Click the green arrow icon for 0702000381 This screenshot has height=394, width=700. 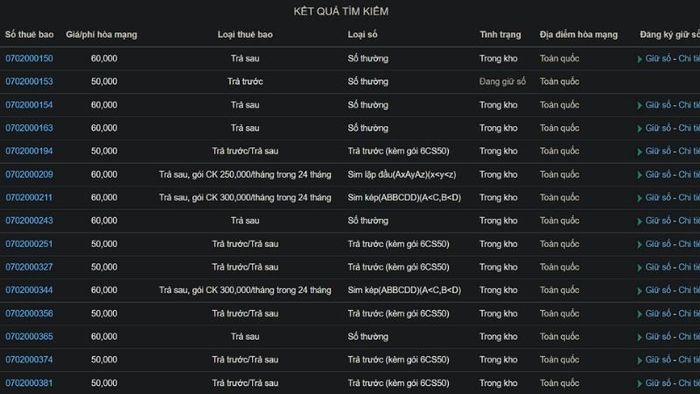[x=640, y=384]
